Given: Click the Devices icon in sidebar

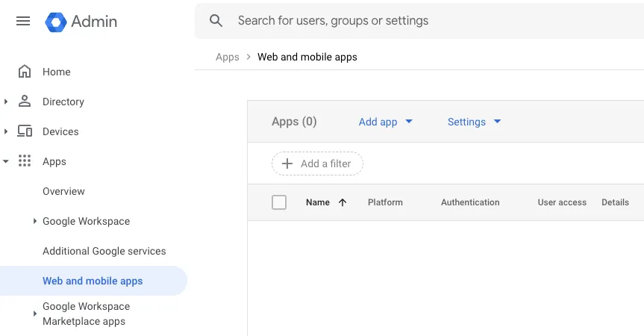Looking at the screenshot, I should click(x=25, y=131).
